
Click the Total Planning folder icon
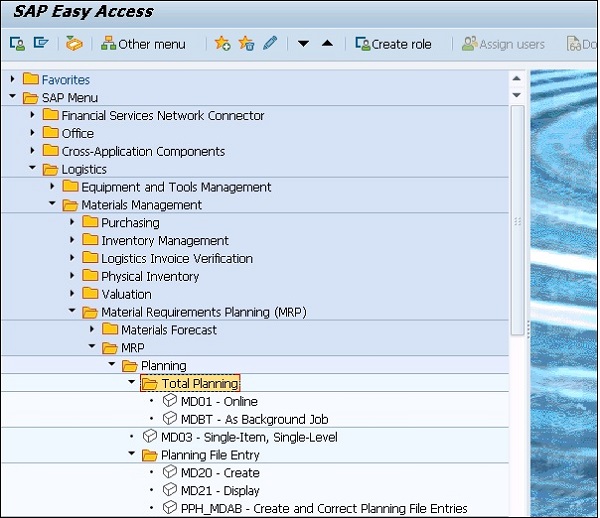[150, 383]
